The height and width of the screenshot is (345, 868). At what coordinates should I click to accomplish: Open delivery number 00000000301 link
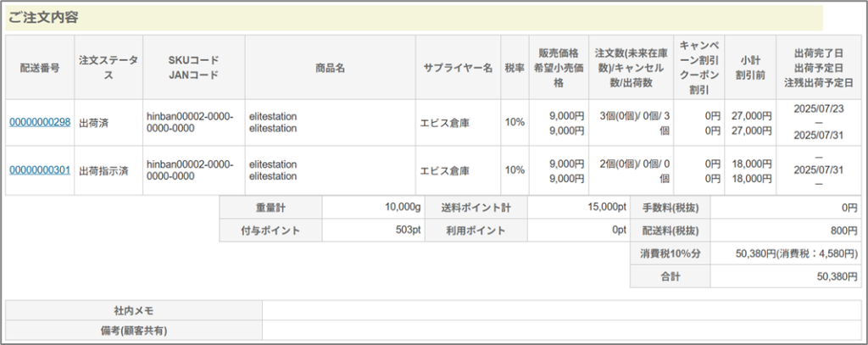pos(39,170)
